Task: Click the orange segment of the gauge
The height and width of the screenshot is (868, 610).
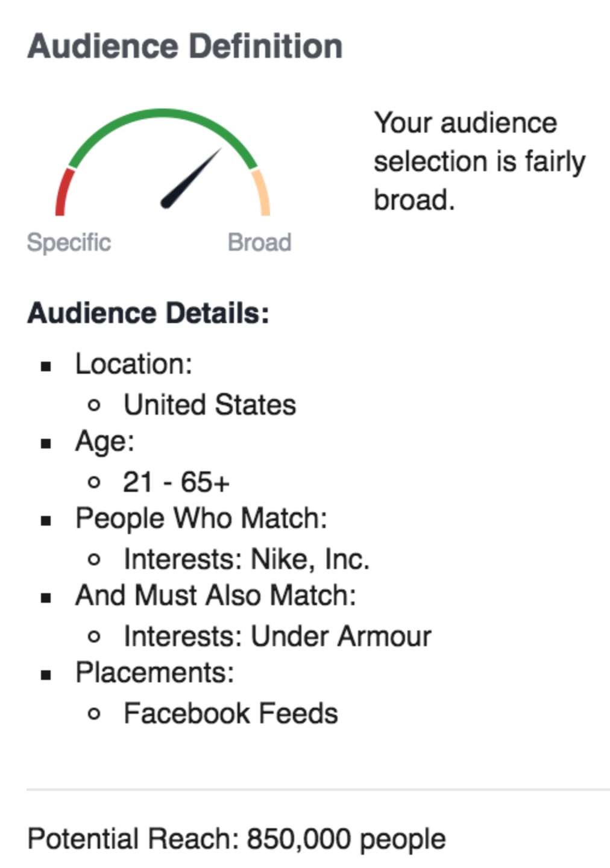Action: coord(262,192)
